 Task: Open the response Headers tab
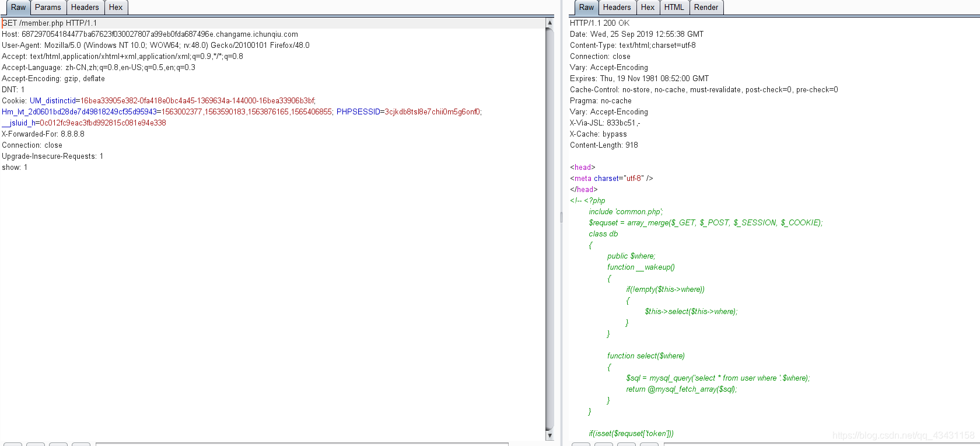617,8
